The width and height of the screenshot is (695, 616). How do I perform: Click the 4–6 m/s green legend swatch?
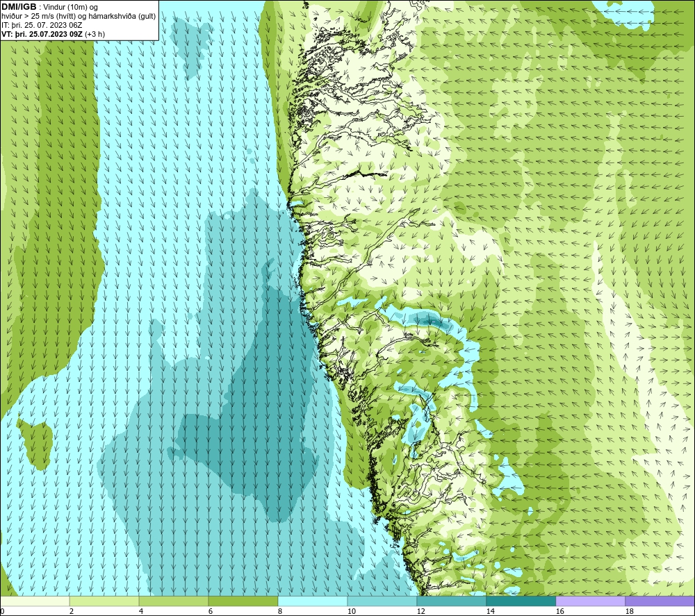click(173, 601)
